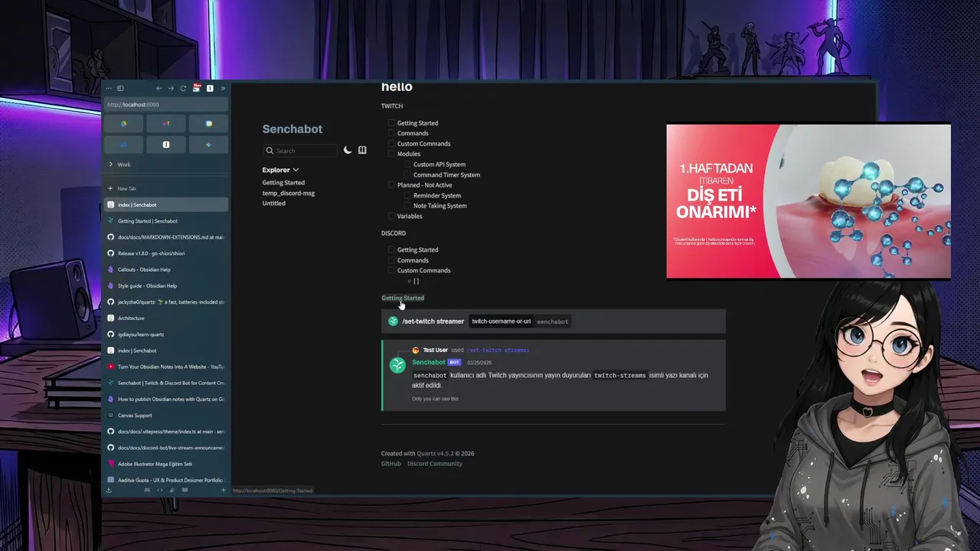Check the Discord Custom Commands checkbox

pyautogui.click(x=391, y=270)
